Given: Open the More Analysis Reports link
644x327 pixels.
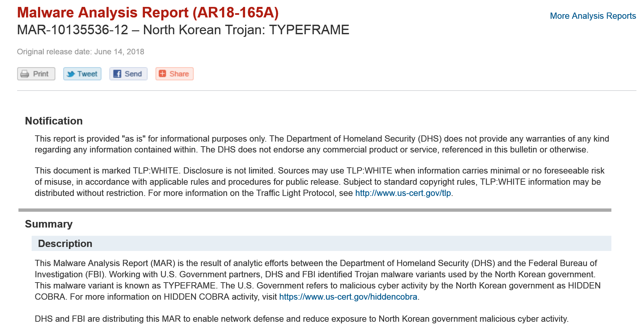Looking at the screenshot, I should (593, 16).
